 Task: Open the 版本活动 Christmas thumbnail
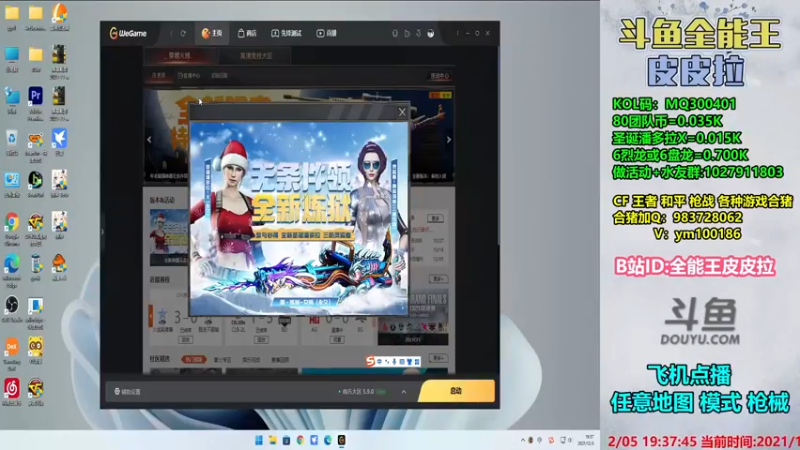pos(169,237)
